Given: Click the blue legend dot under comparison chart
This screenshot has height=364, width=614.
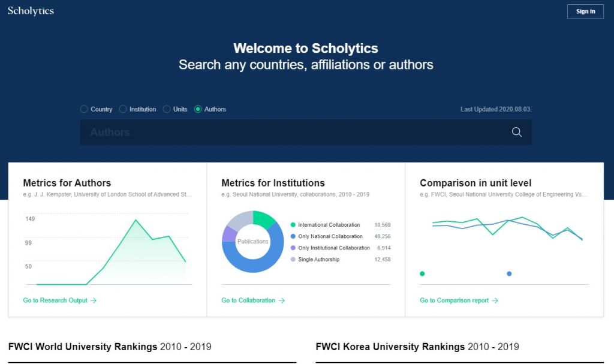Looking at the screenshot, I should (x=509, y=273).
